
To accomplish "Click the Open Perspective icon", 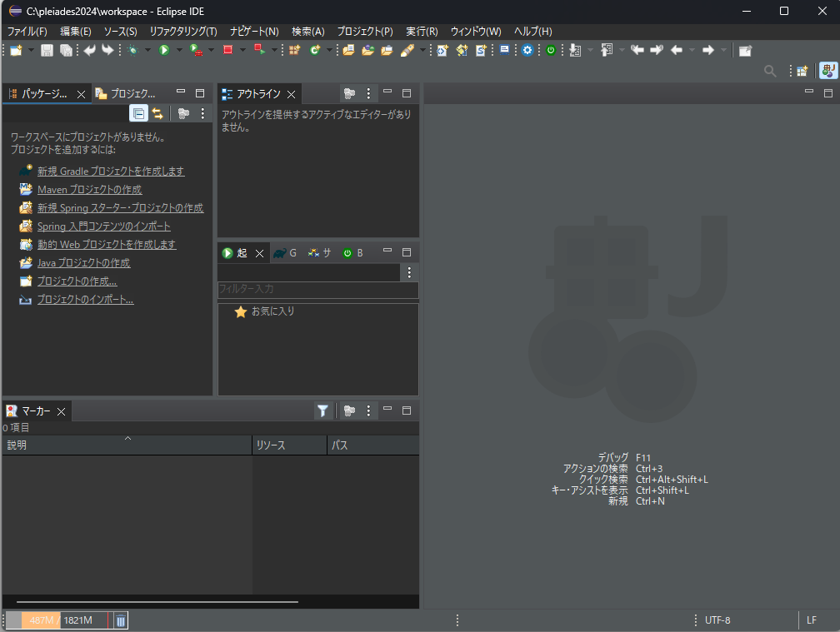I will (802, 71).
